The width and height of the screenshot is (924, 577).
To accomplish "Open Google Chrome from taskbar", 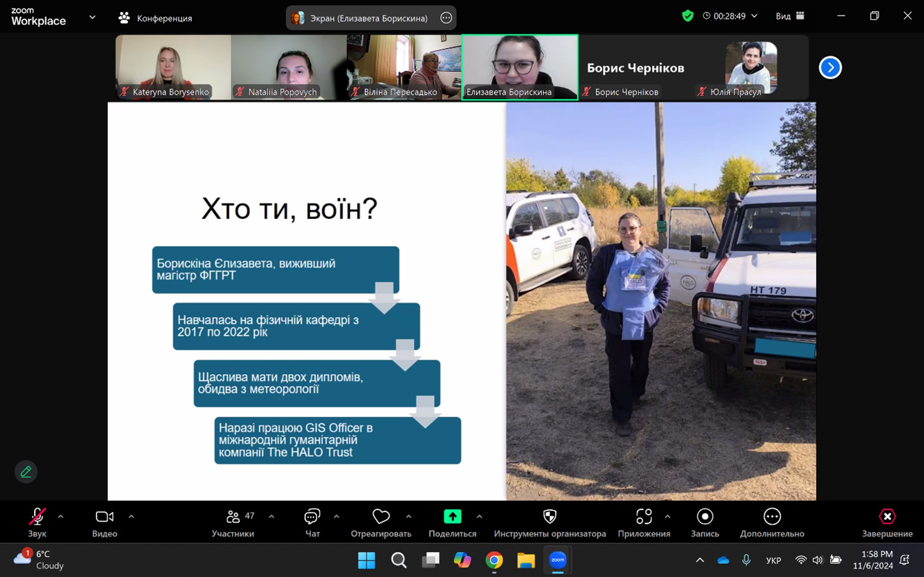I will (x=494, y=560).
